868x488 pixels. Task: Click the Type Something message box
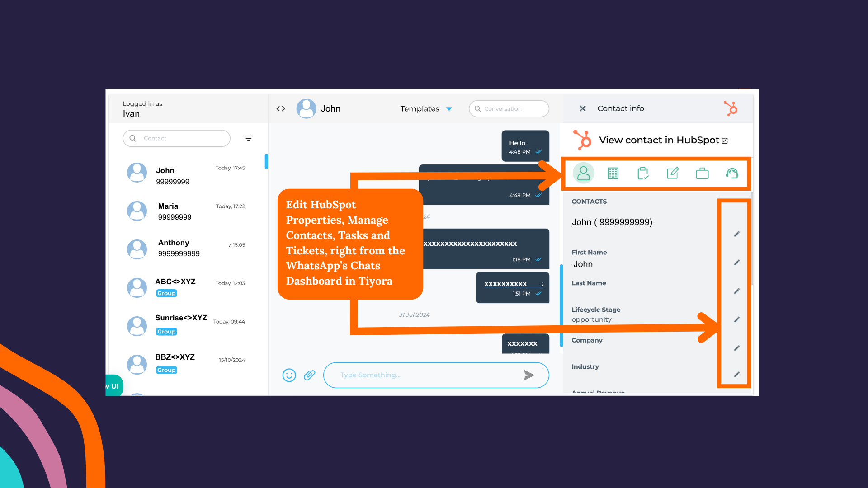pyautogui.click(x=436, y=375)
